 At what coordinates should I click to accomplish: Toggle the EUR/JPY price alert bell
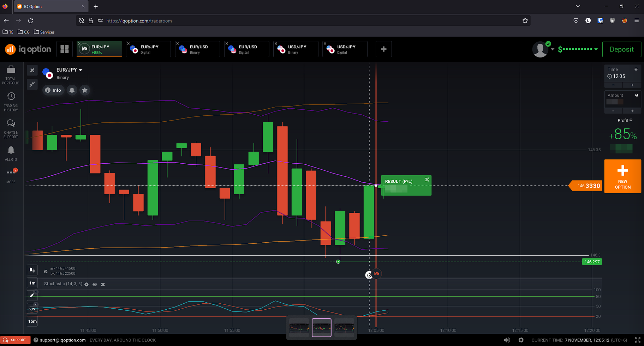click(x=72, y=90)
